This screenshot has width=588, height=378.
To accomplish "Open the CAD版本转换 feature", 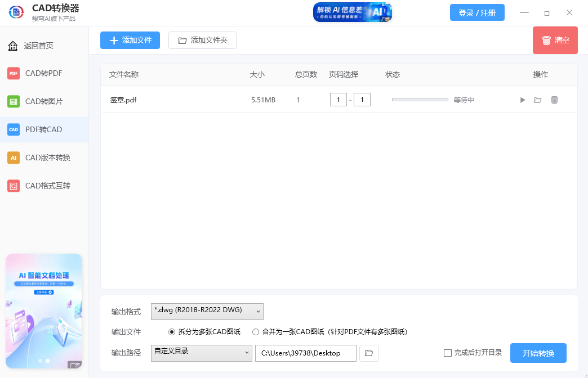I will 14,157.
